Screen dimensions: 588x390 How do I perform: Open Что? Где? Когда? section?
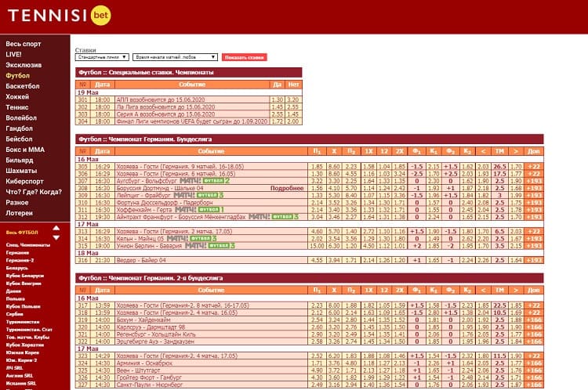(34, 192)
